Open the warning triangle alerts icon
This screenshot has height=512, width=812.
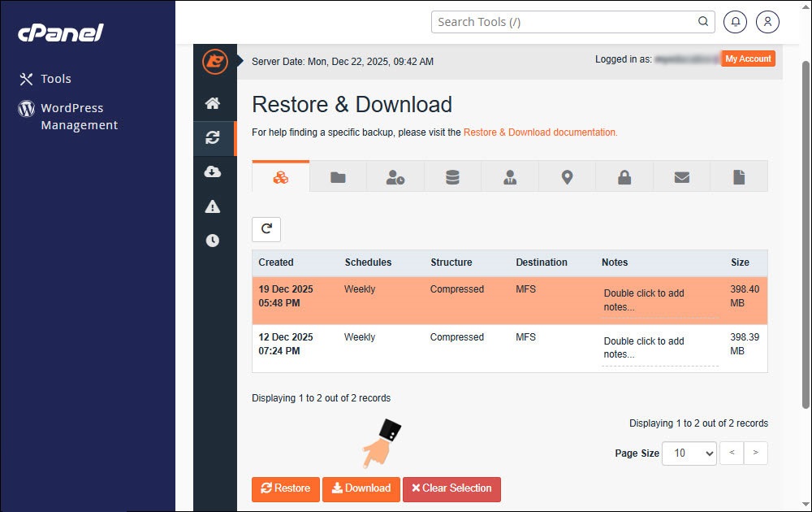pos(213,206)
